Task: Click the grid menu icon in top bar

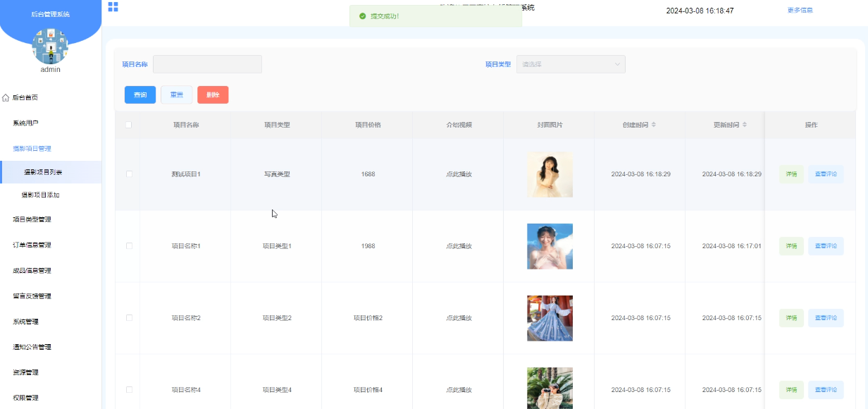Action: click(x=113, y=7)
